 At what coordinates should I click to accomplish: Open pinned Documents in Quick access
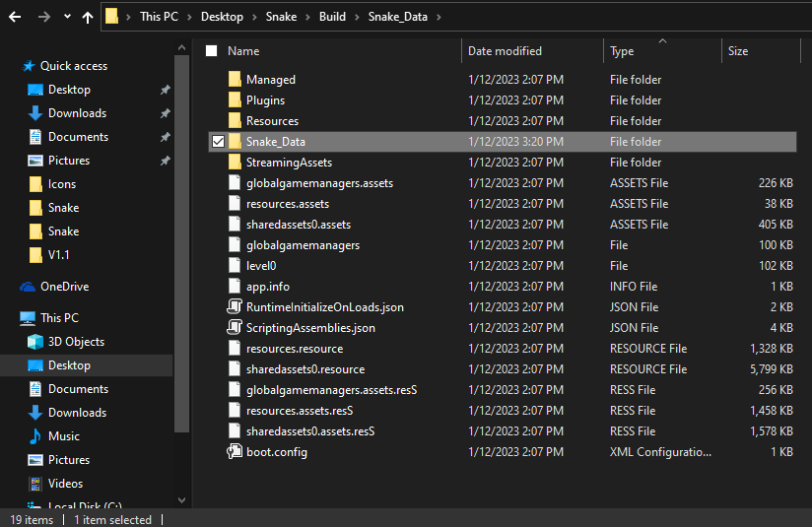78,137
